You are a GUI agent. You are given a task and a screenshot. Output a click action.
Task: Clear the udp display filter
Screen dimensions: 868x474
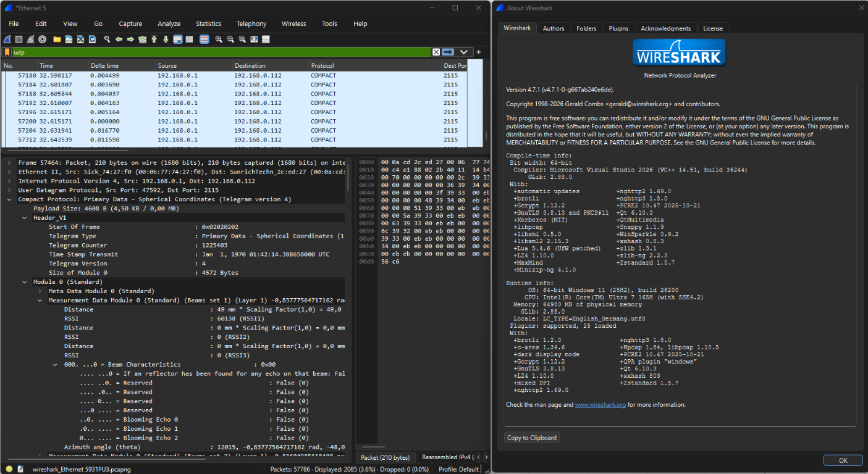pyautogui.click(x=436, y=52)
